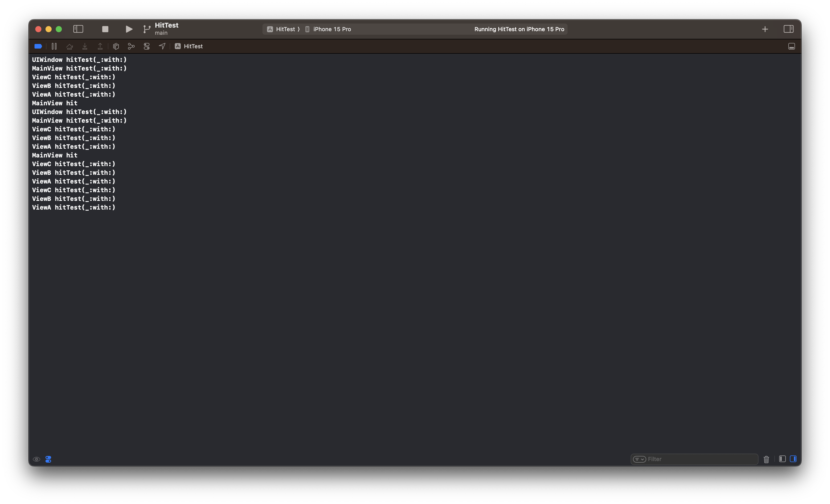Screen dimensions: 830x504
Task: Select the HitTest scheme in toolbar
Action: [x=285, y=29]
